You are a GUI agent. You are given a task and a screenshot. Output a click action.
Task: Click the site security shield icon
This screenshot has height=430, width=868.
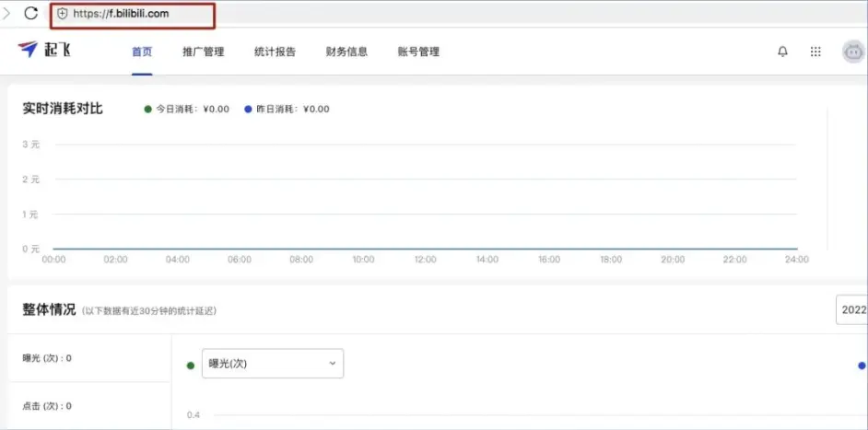click(x=63, y=14)
